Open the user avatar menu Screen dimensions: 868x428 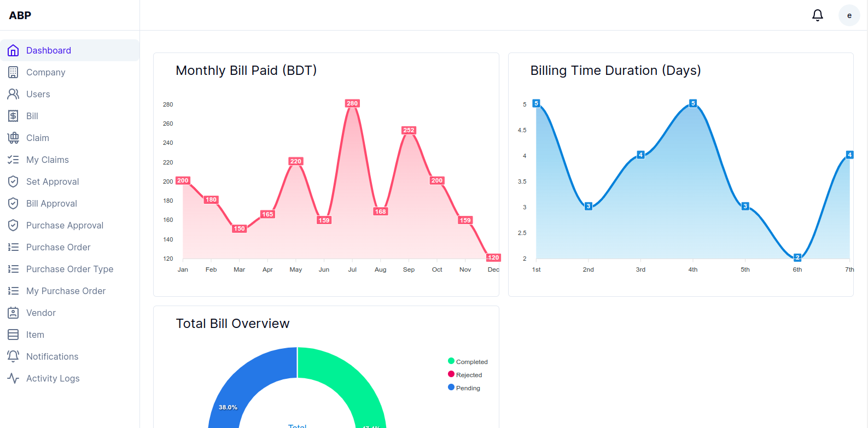click(849, 15)
